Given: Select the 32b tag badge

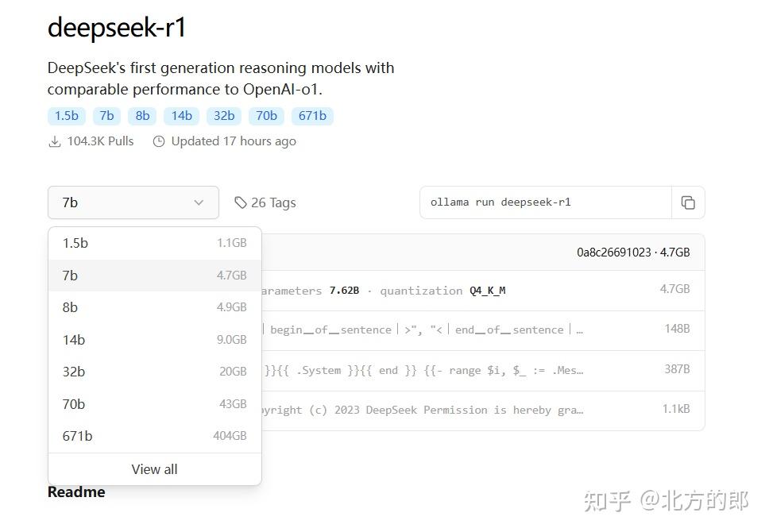Looking at the screenshot, I should tap(223, 115).
